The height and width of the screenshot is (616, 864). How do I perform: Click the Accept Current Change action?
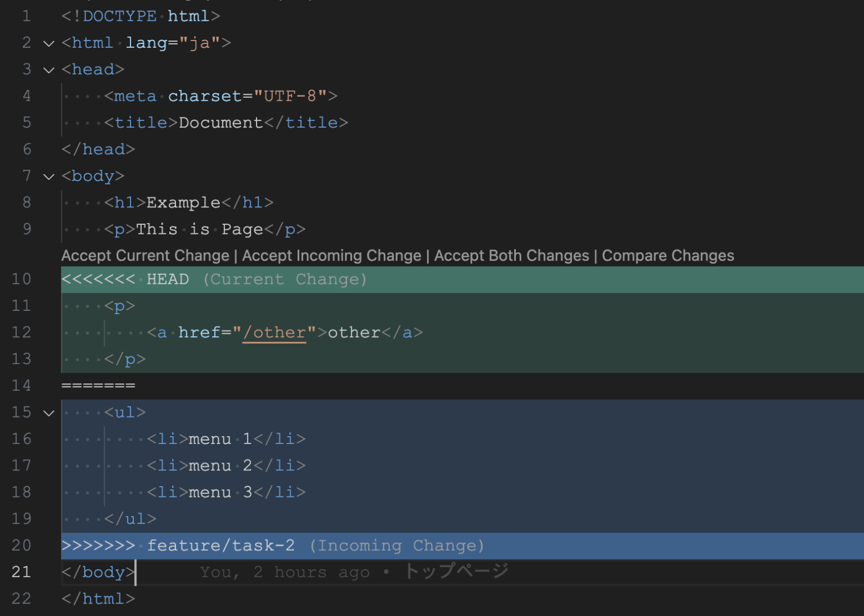[x=145, y=255]
